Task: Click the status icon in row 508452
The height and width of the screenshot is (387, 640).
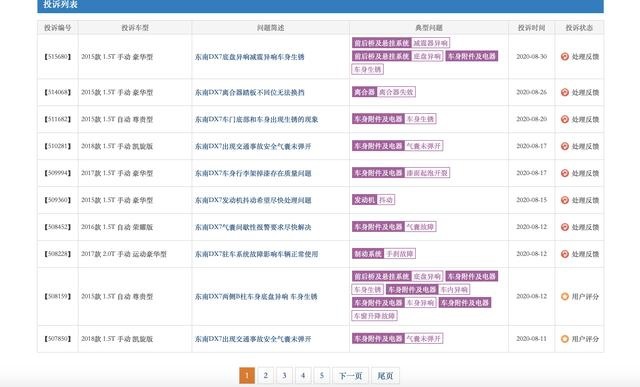Action: (565, 227)
